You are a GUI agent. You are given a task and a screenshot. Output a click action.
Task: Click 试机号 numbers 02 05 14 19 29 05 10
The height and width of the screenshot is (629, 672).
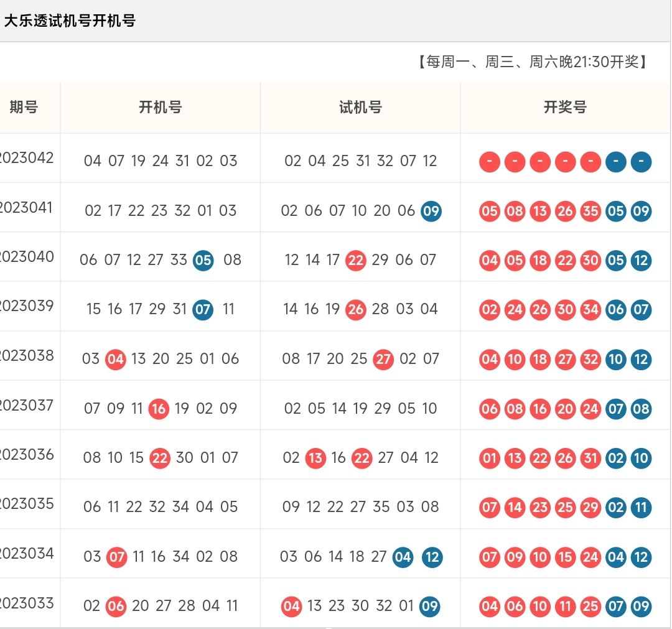point(360,408)
